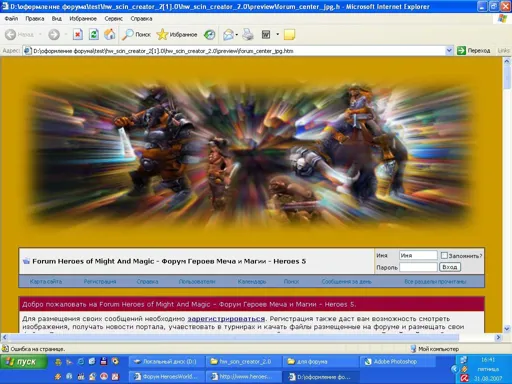Open the Избранное menu in menu bar
Screen dimensions: 512x384
83,19
